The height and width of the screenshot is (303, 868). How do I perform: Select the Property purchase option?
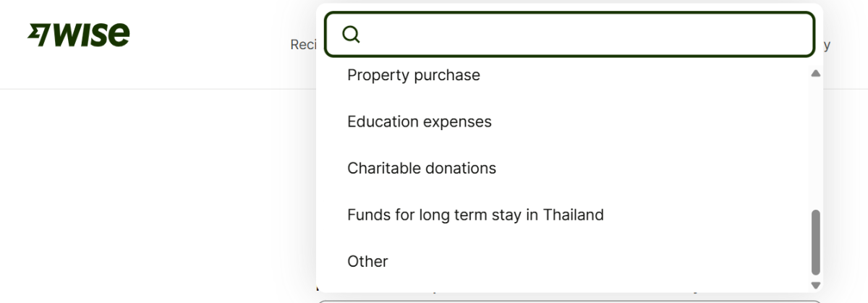[414, 75]
